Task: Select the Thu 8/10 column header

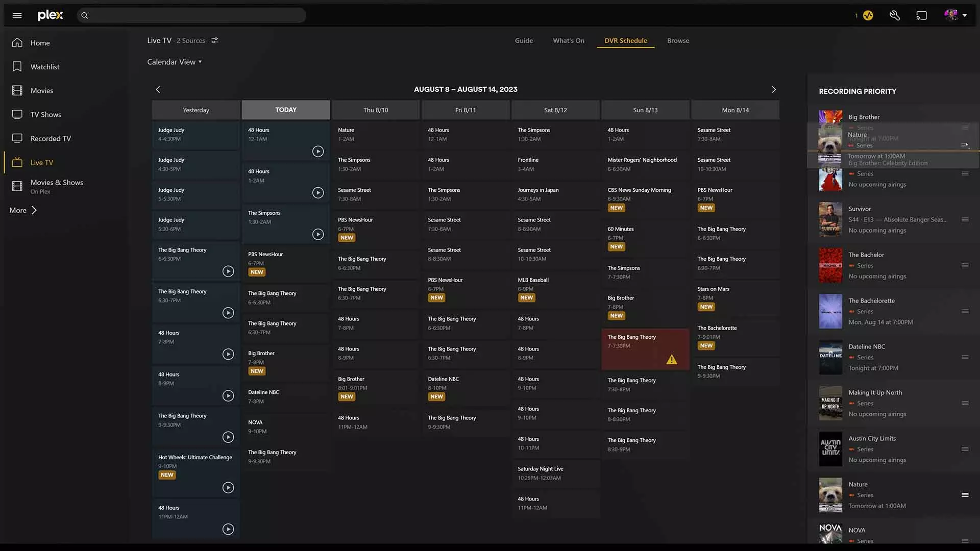Action: tap(376, 110)
